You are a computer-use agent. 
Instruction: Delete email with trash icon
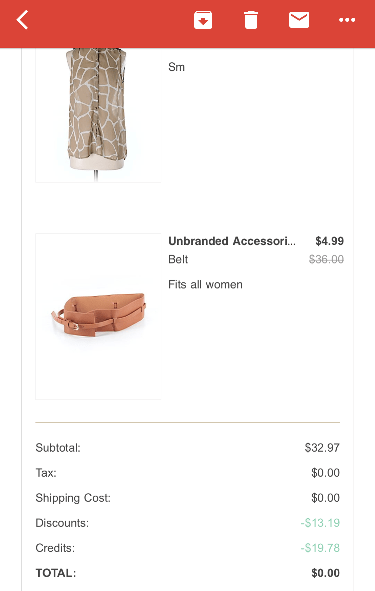251,20
